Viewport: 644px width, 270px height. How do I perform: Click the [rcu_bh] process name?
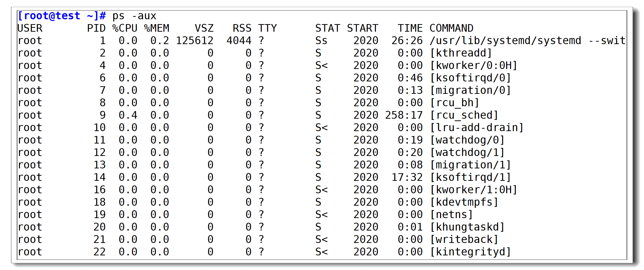click(454, 103)
